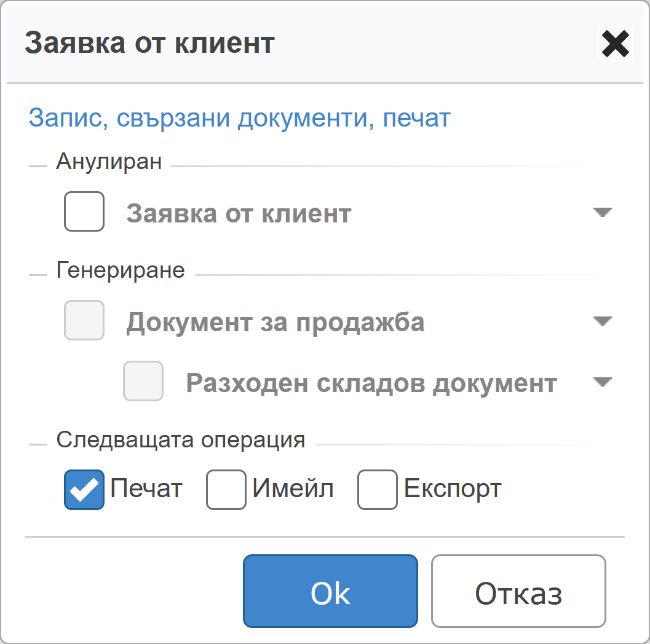This screenshot has height=644, width=650.
Task: Click the Разходен складов документ text label
Action: tap(371, 383)
